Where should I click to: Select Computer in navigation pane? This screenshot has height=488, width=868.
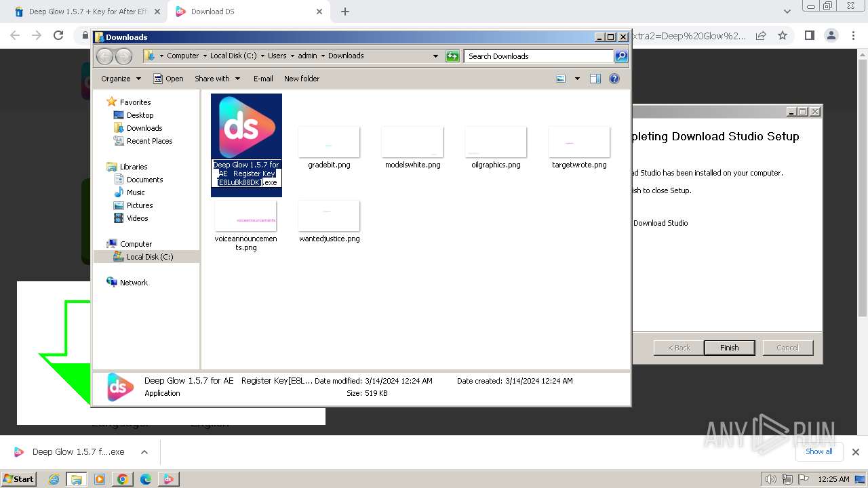pos(130,244)
